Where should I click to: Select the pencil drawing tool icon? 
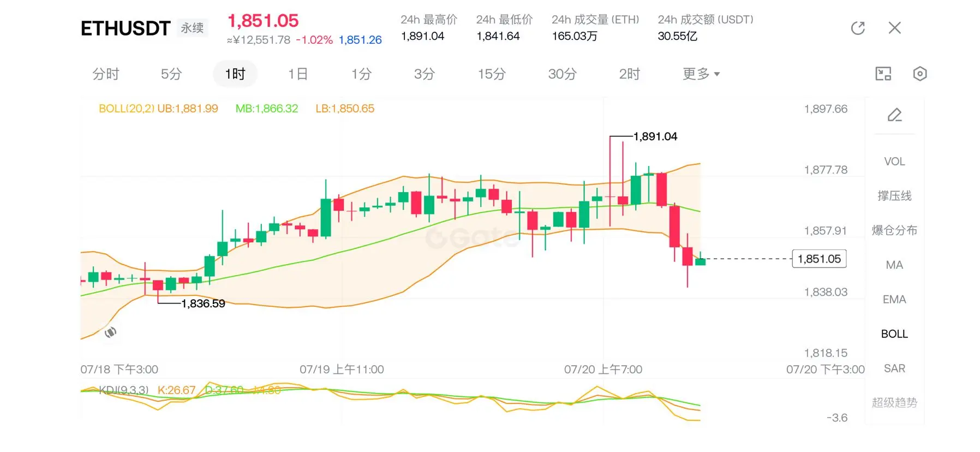[x=894, y=115]
